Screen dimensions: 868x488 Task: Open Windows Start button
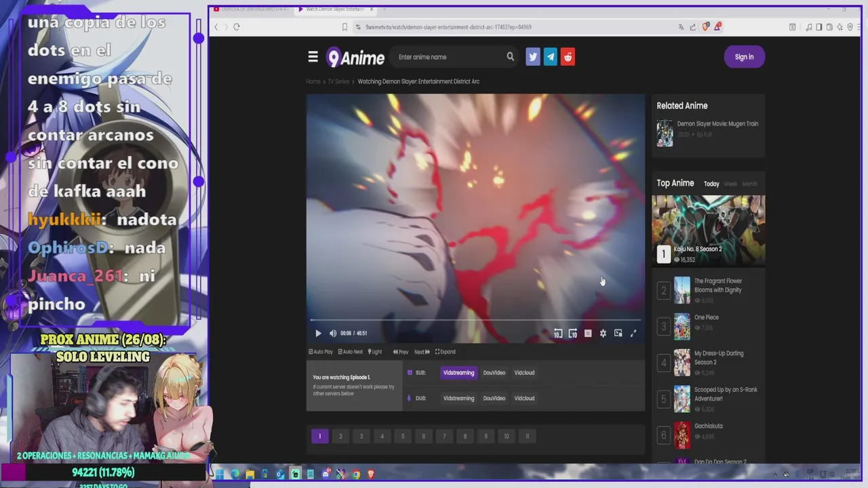pyautogui.click(x=220, y=474)
